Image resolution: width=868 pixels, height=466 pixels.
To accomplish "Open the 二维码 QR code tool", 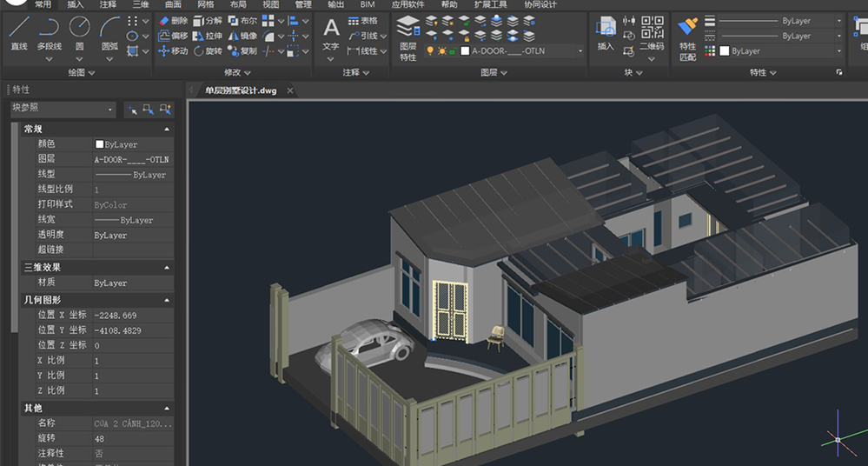I will [653, 33].
